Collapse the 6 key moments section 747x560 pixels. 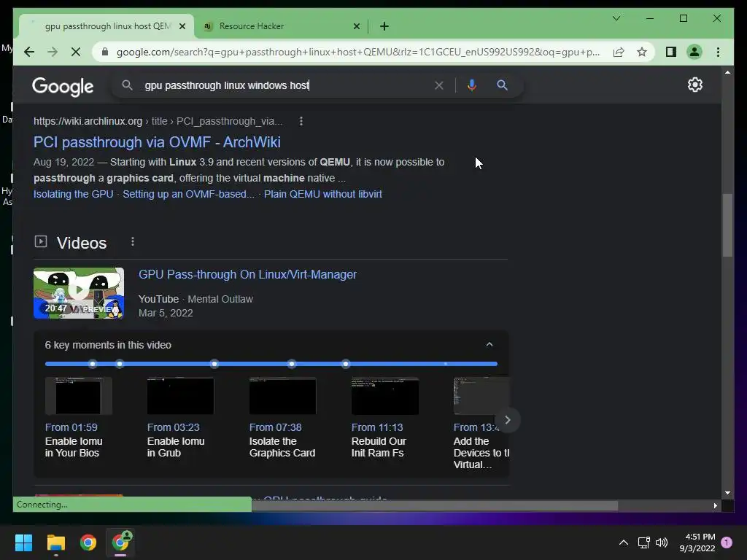(x=489, y=344)
